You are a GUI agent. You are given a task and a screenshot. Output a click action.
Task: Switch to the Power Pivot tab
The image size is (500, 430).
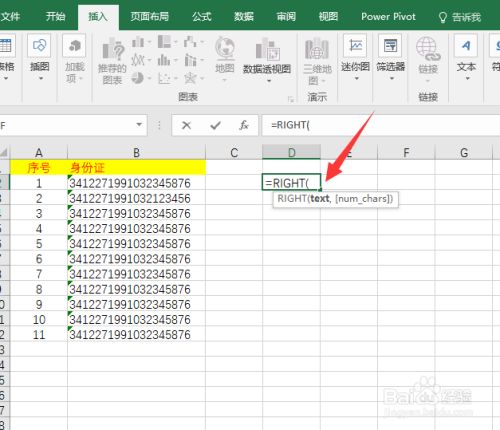[x=388, y=16]
